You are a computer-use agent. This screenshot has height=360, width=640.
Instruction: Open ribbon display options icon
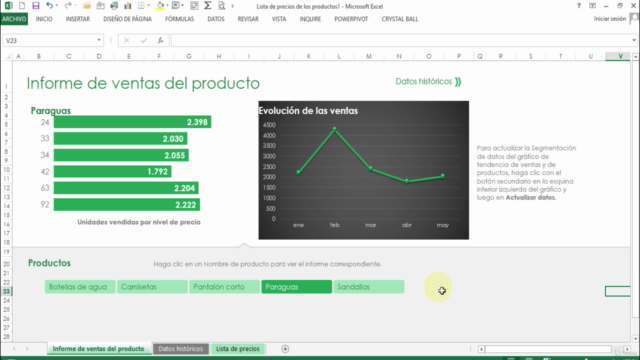click(x=592, y=6)
